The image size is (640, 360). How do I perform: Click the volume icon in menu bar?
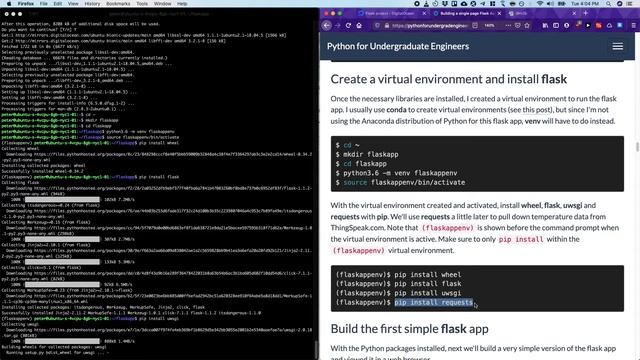pyautogui.click(x=550, y=4)
